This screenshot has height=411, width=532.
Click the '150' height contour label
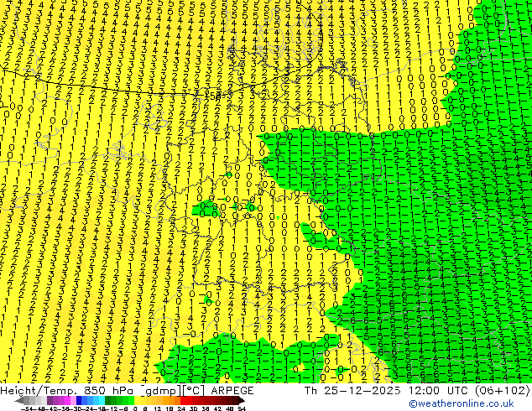tap(212, 96)
